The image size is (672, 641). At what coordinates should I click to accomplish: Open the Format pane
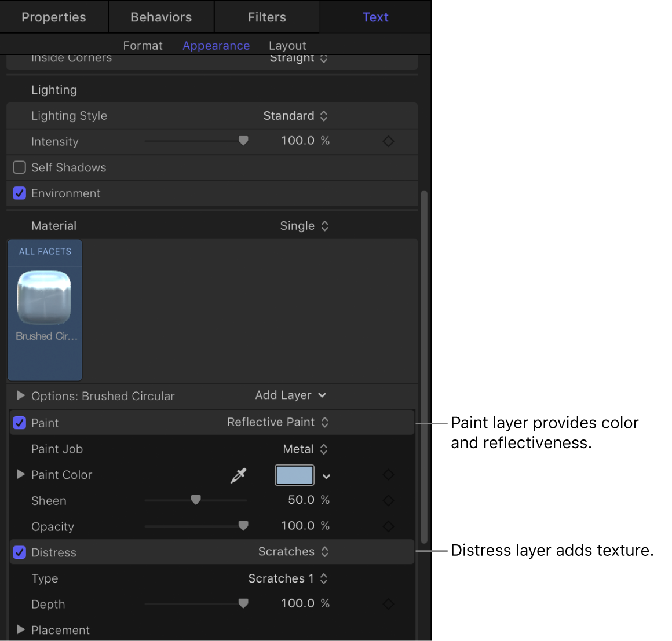[x=143, y=45]
